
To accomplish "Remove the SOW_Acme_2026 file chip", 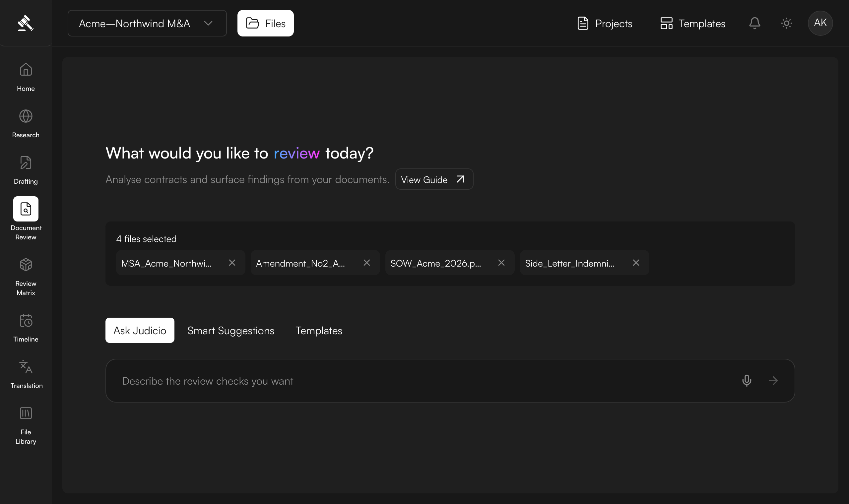I will point(501,263).
